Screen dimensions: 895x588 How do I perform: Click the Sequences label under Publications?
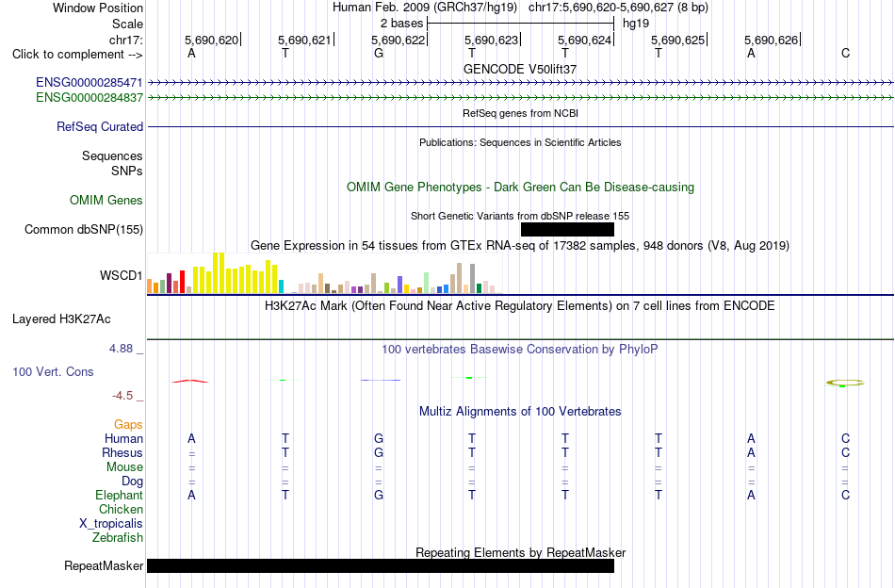coord(112,156)
